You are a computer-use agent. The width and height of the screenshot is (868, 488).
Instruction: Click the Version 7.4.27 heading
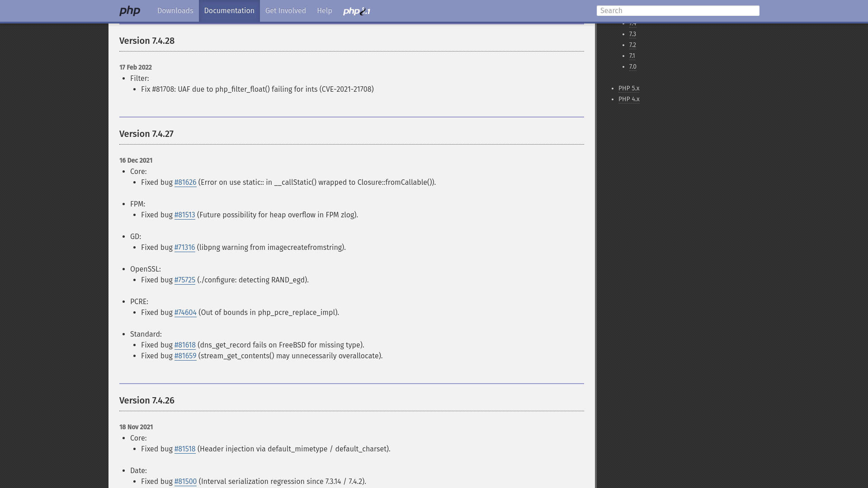146,134
